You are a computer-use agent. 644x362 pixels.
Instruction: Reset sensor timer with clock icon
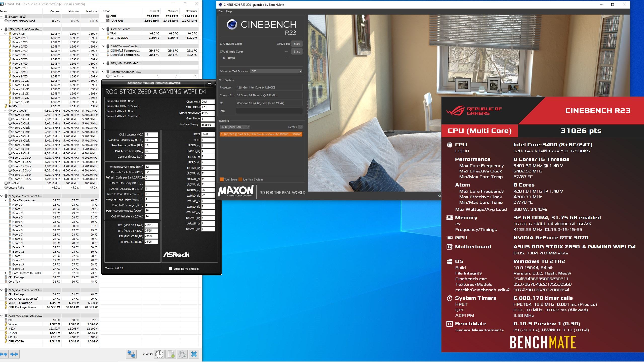click(159, 354)
